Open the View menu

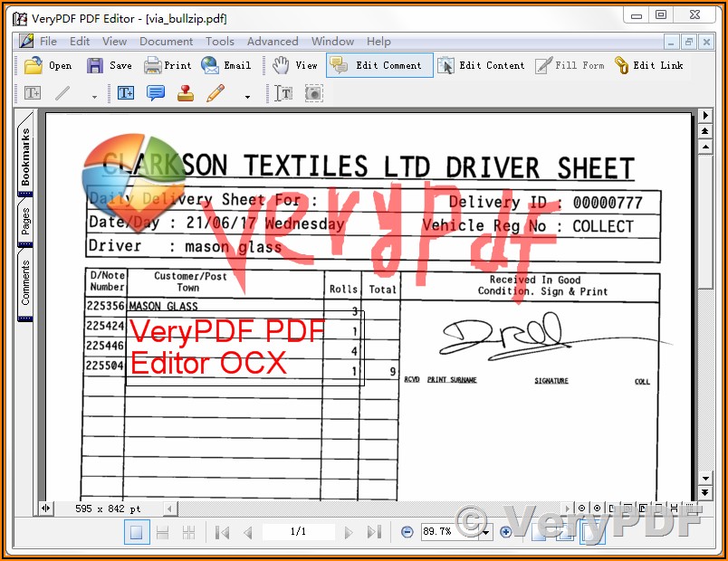(x=114, y=42)
